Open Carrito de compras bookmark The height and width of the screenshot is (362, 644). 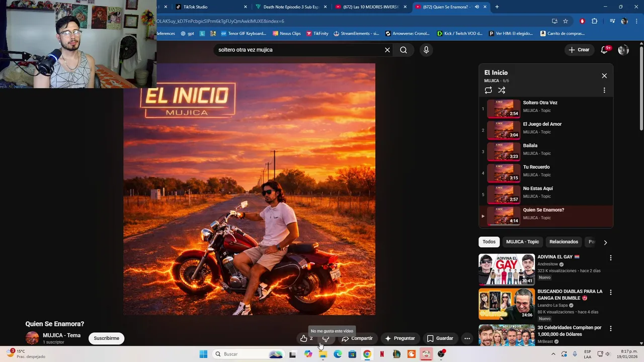562,34
